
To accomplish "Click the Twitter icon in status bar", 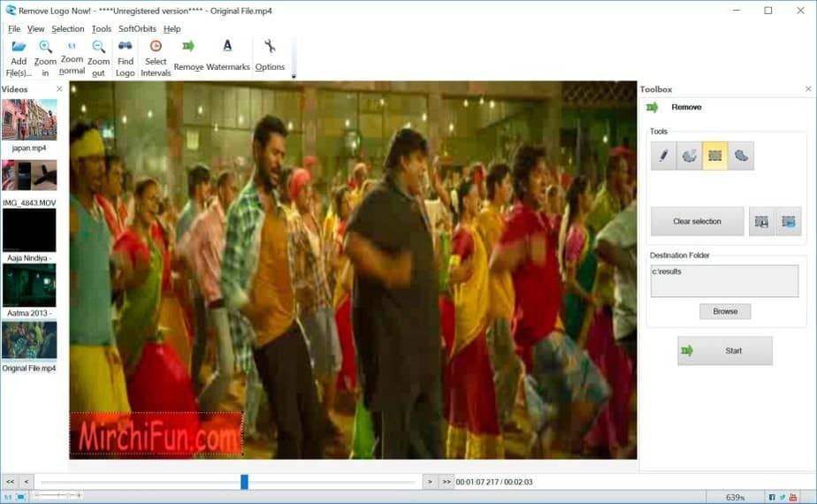I will point(783,497).
